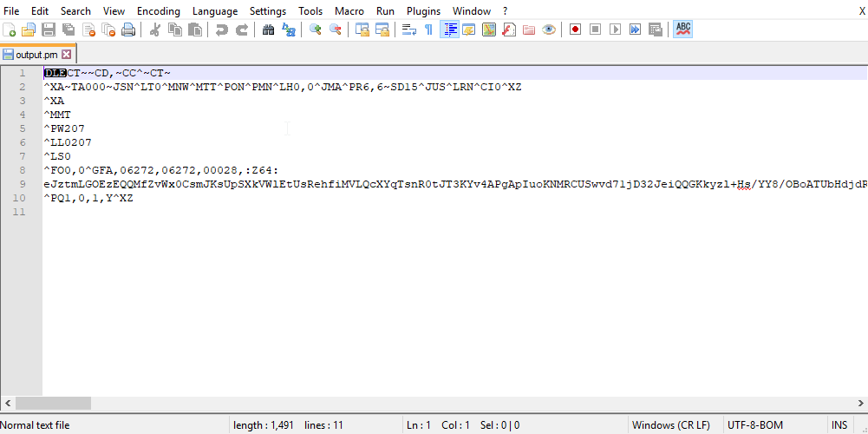
Task: Toggle synchronize vertical scrolling icon
Action: [362, 30]
